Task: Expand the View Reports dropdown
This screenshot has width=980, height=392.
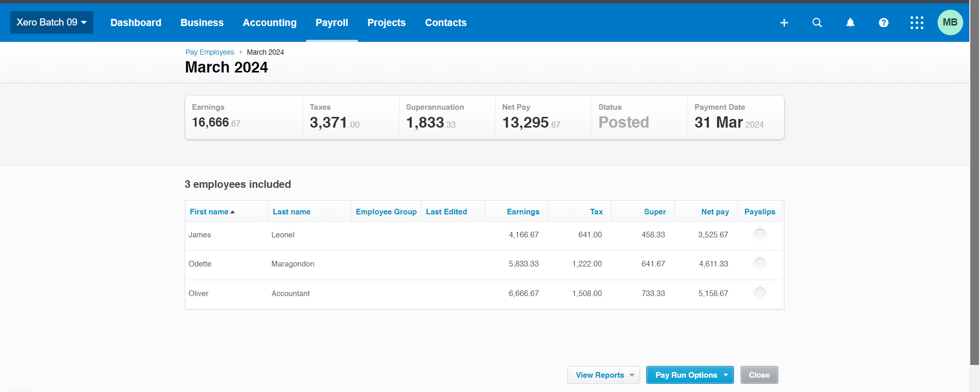Action: (x=603, y=375)
